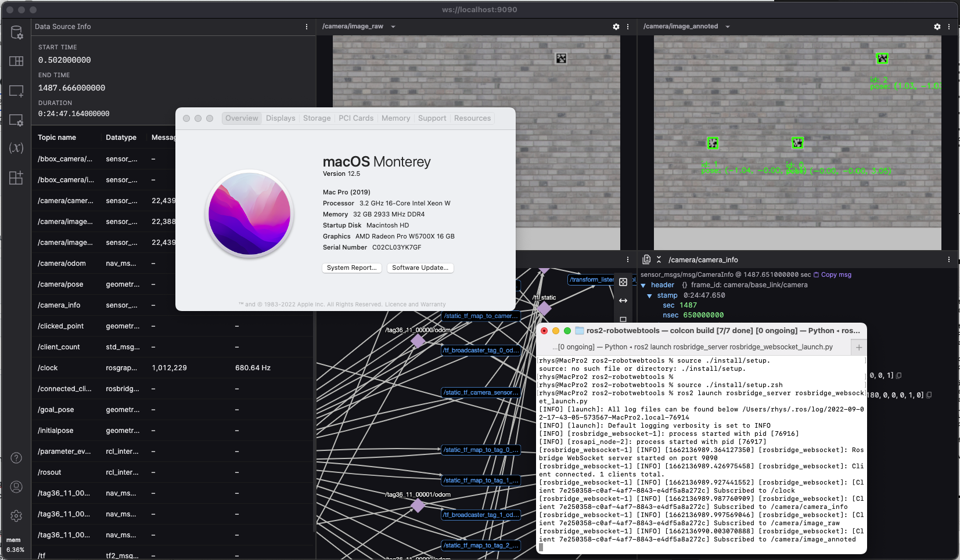The image size is (960, 560).
Task: Toggle the graph orientation arrows icon
Action: [x=623, y=301]
